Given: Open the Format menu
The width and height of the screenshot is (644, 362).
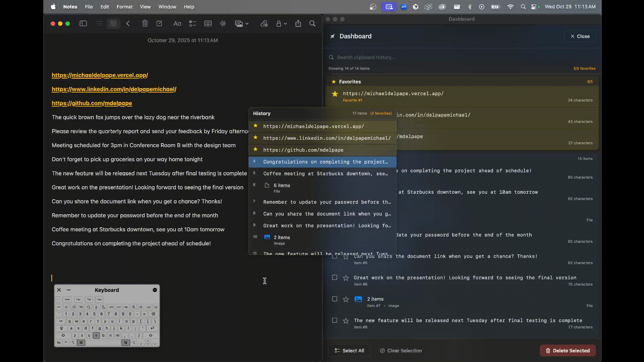Looking at the screenshot, I should coord(124,7).
